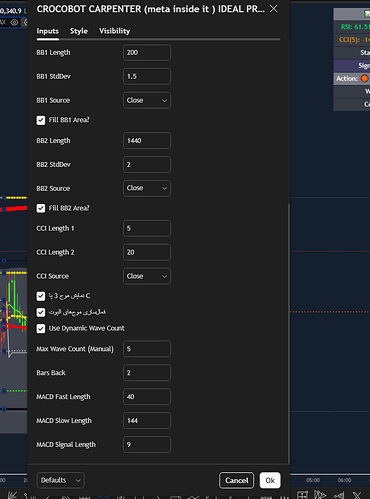370x499 pixels.
Task: Focus the BB2 Length field showing 1440
Action: (x=147, y=141)
